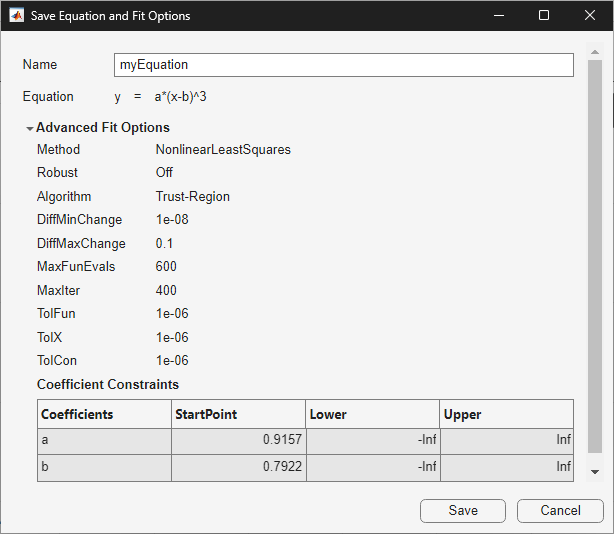Click the Coefficients column header

[x=104, y=414]
